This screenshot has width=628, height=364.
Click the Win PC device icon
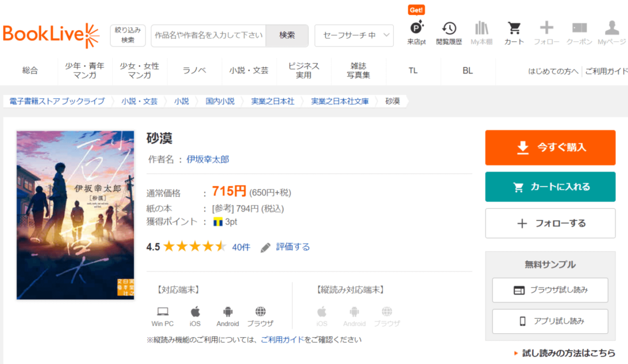point(162,312)
